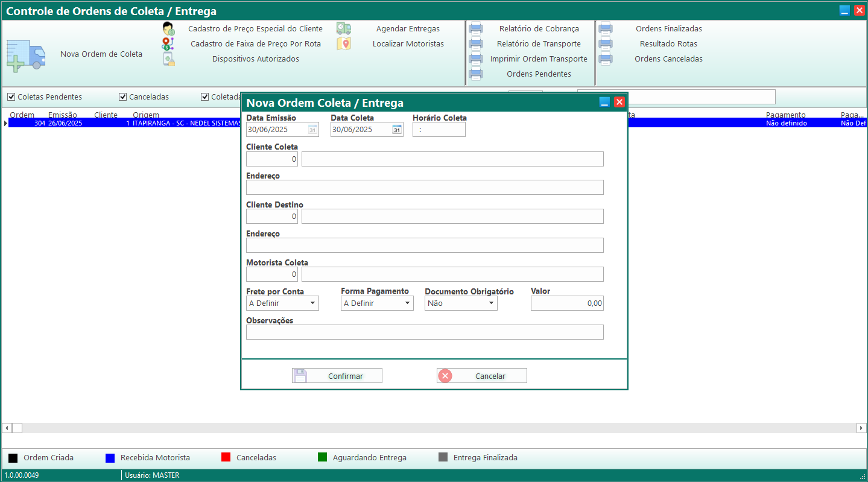
Task: Open Dispositivos Autorizados icon
Action: click(x=168, y=59)
